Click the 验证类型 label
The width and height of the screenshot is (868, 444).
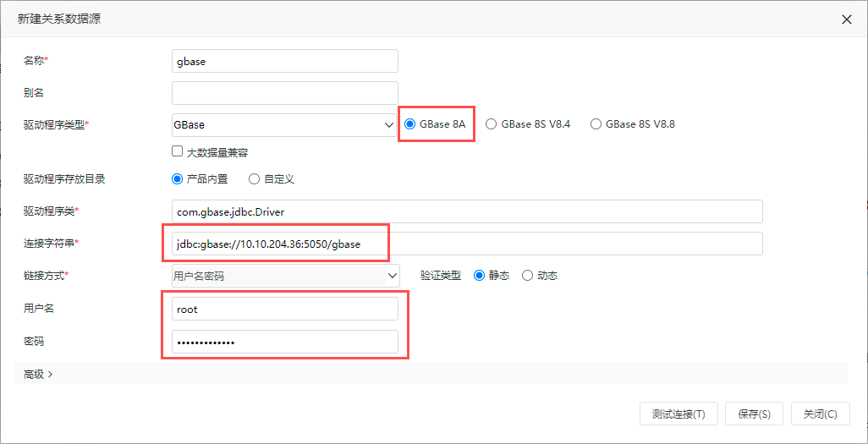pyautogui.click(x=441, y=275)
